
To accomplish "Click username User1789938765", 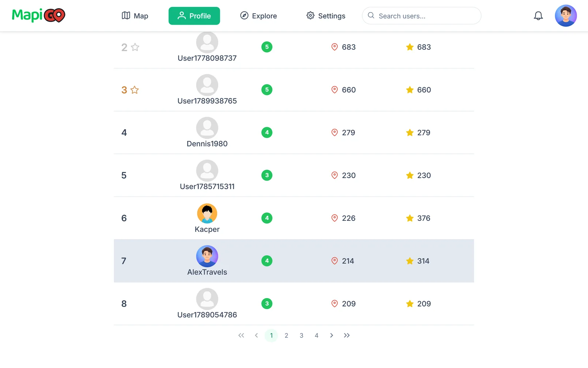I will point(207,101).
